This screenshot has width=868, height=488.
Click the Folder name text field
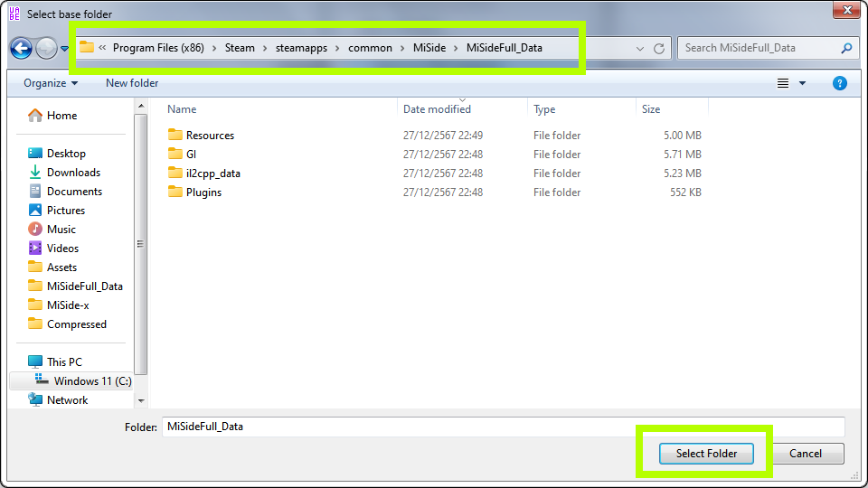coord(504,427)
